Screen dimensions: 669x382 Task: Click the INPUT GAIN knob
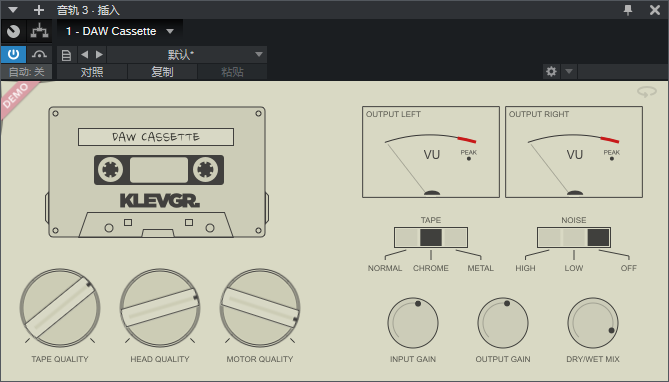[413, 323]
